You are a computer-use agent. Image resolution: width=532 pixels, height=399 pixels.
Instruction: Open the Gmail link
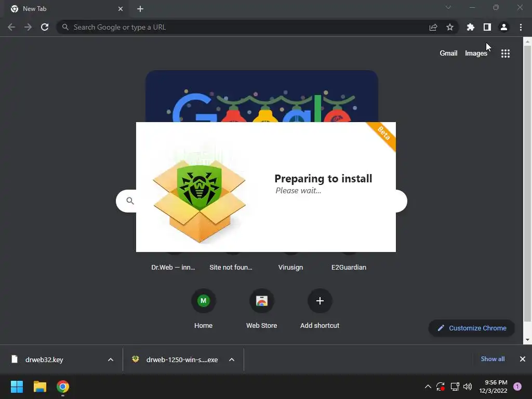tap(448, 54)
